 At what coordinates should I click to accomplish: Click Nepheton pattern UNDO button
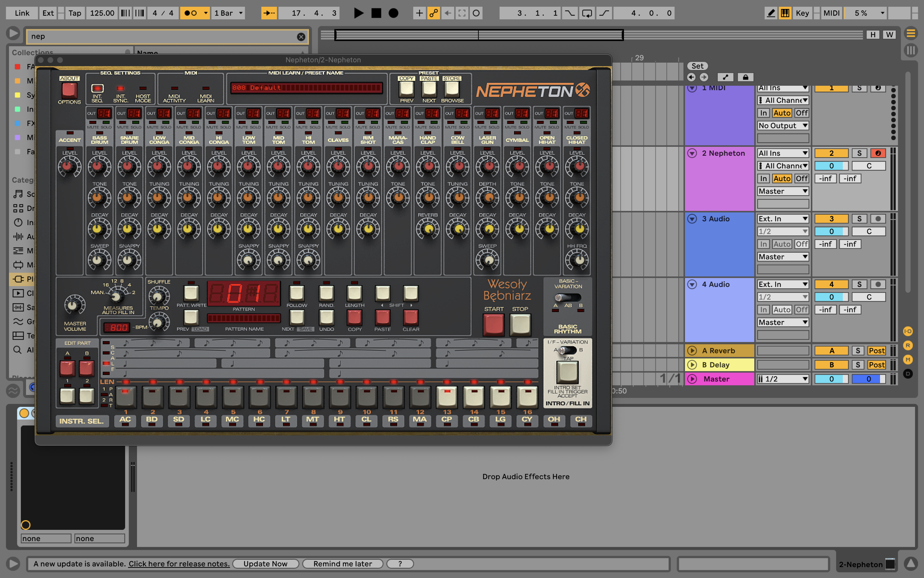pos(327,317)
